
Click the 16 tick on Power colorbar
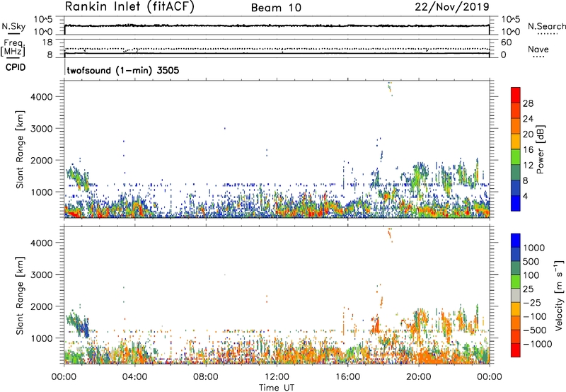pos(528,150)
